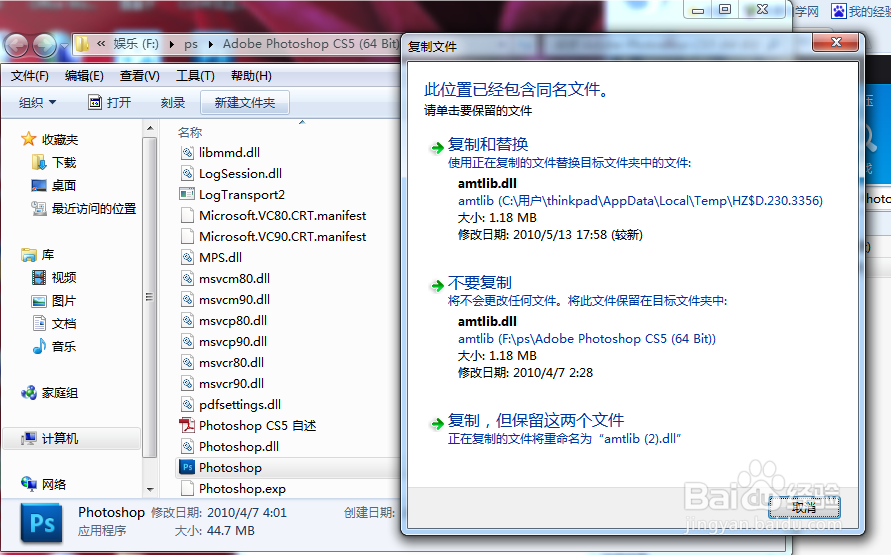Click the 取消 button in the copy dialog

[x=803, y=507]
